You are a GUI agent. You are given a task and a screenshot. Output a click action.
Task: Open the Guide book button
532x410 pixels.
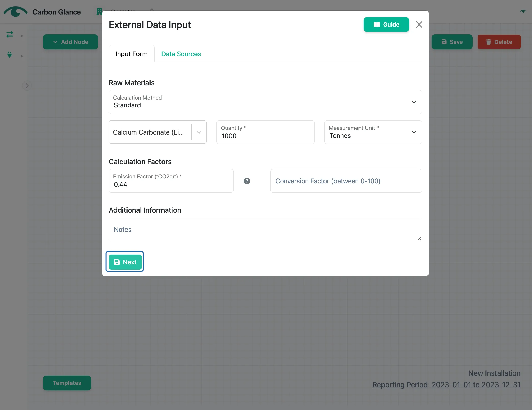point(386,25)
